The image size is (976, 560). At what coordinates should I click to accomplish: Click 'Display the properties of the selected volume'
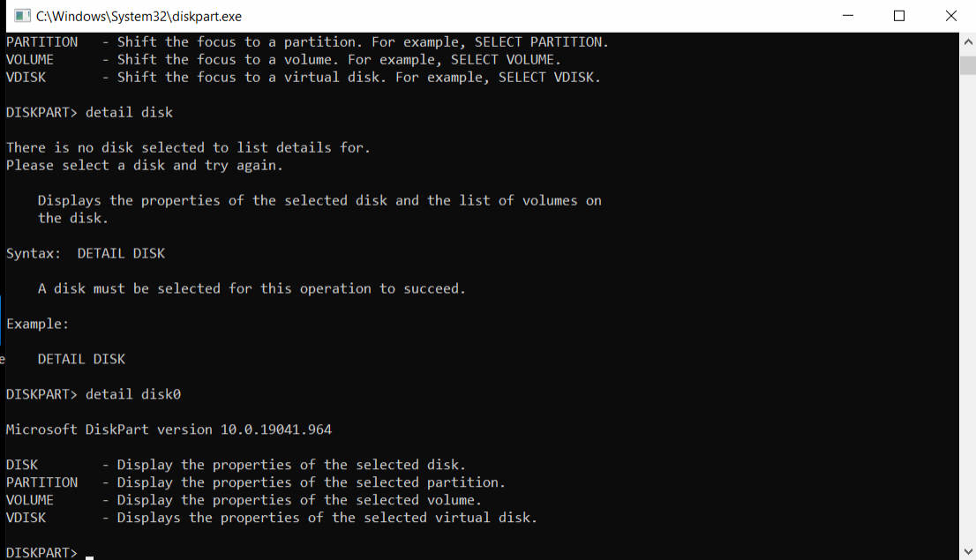(x=299, y=500)
